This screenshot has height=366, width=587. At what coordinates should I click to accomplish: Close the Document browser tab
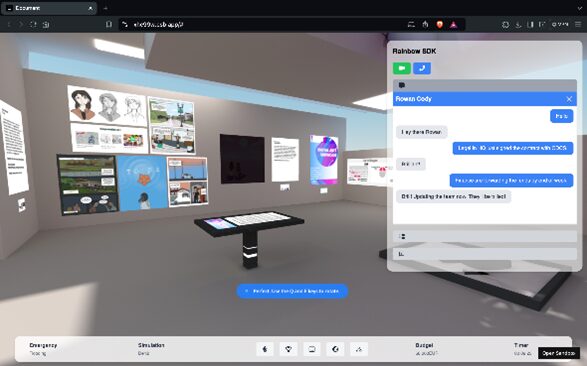(x=90, y=8)
